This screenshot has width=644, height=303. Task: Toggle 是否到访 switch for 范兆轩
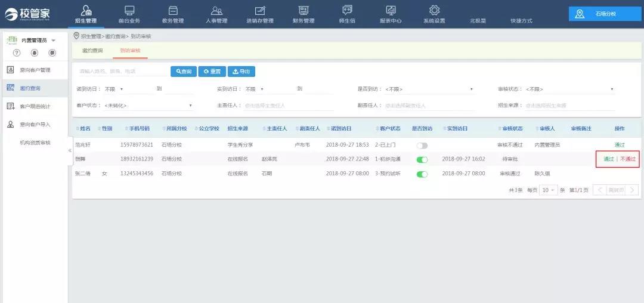coord(422,146)
